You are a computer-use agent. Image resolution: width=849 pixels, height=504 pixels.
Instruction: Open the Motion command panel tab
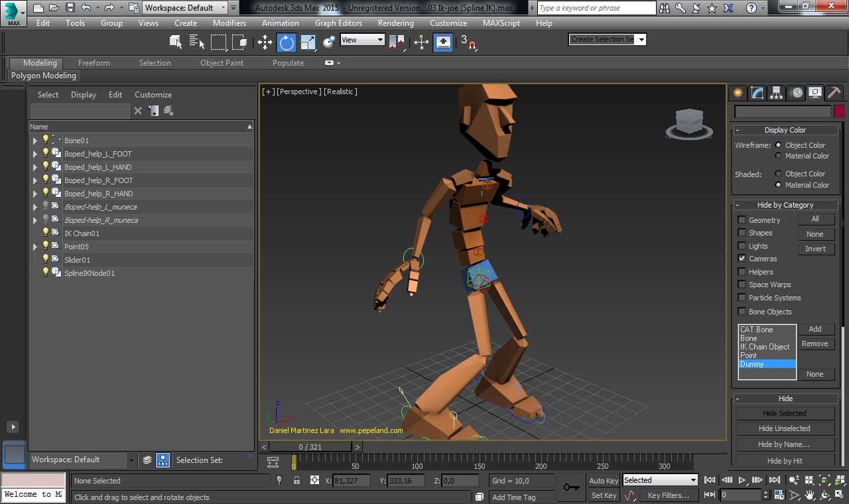796,93
